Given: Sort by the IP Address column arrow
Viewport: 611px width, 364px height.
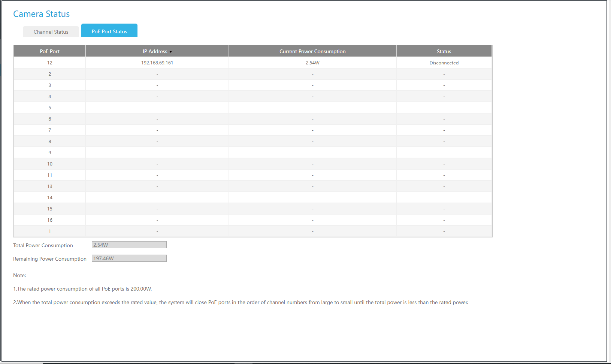Looking at the screenshot, I should 170,52.
